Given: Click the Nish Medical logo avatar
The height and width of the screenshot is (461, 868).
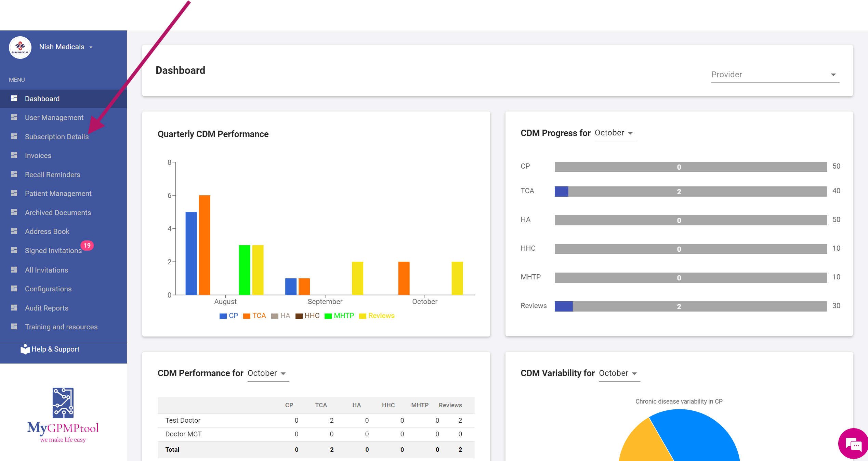Looking at the screenshot, I should pos(20,47).
